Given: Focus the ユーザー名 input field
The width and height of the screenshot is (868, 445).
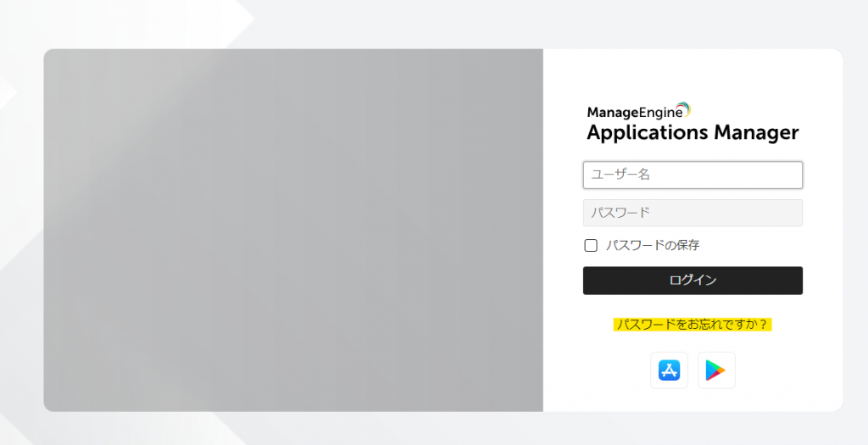Looking at the screenshot, I should click(693, 175).
